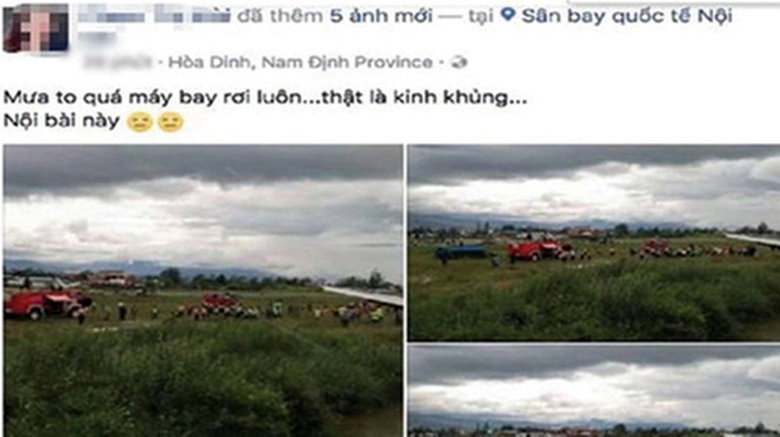Click the "Nội bài này" caption line
Image resolution: width=780 pixels, height=437 pixels.
62,121
